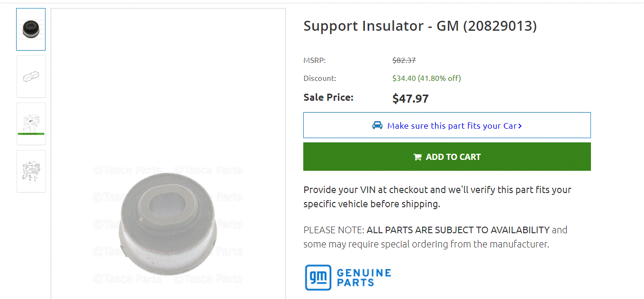Screen dimensions: 644x299
Task: Click the "Provide your VIN at checkout" notice
Action: (x=437, y=197)
